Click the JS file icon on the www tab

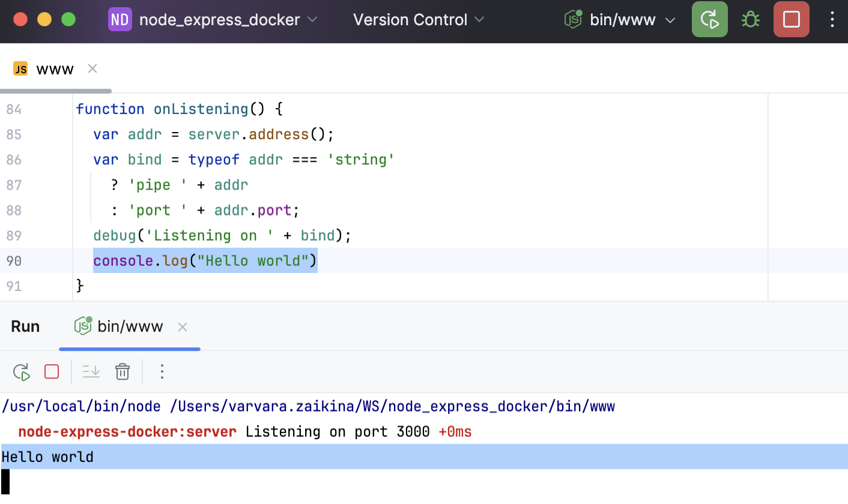tap(20, 68)
